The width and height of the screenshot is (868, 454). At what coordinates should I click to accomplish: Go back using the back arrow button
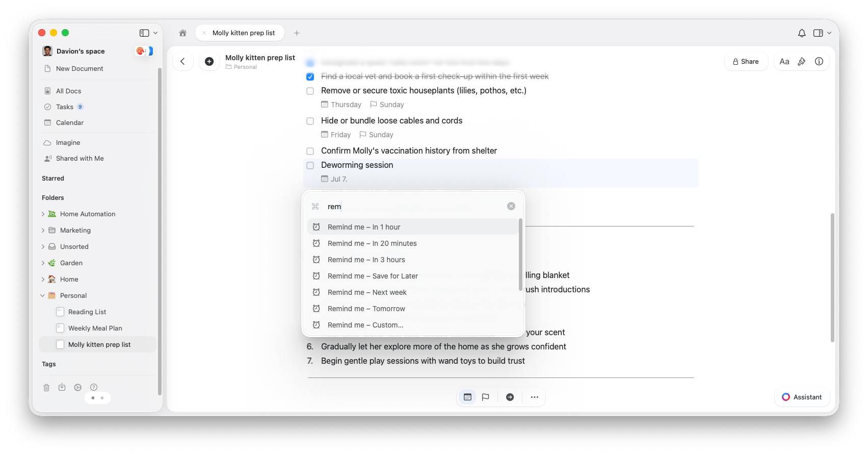[x=182, y=61]
